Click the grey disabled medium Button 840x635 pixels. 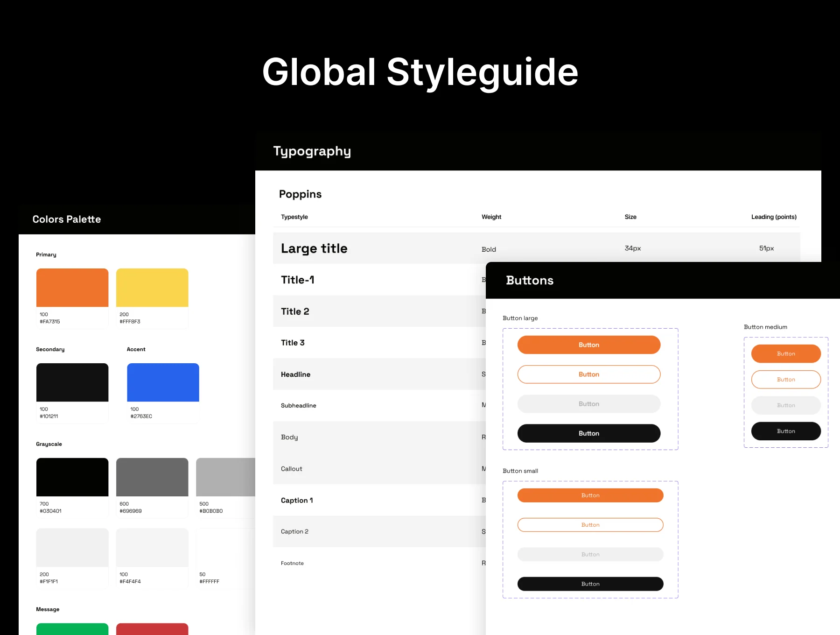pyautogui.click(x=786, y=405)
